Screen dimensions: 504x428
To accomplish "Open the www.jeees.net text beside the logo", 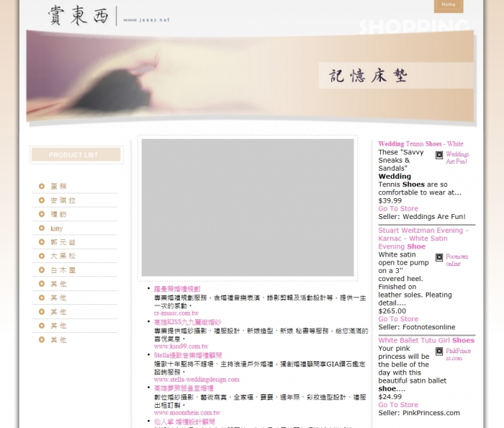I will pos(146,20).
